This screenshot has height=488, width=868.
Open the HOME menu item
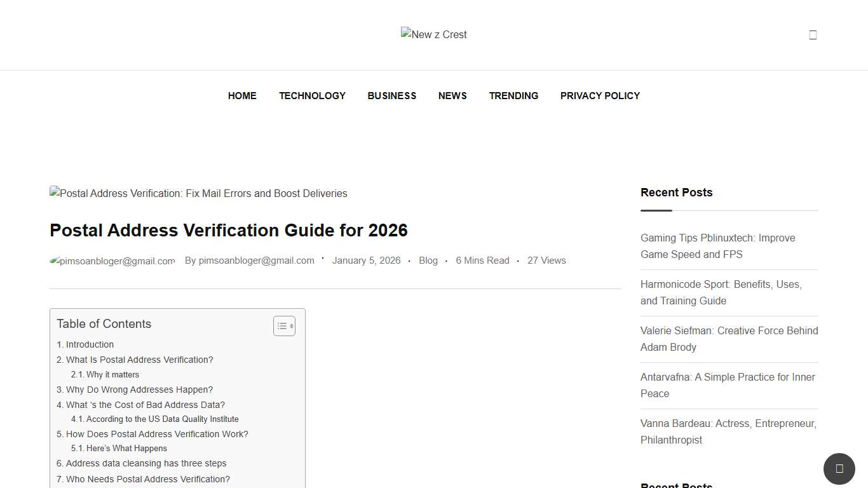tap(242, 96)
